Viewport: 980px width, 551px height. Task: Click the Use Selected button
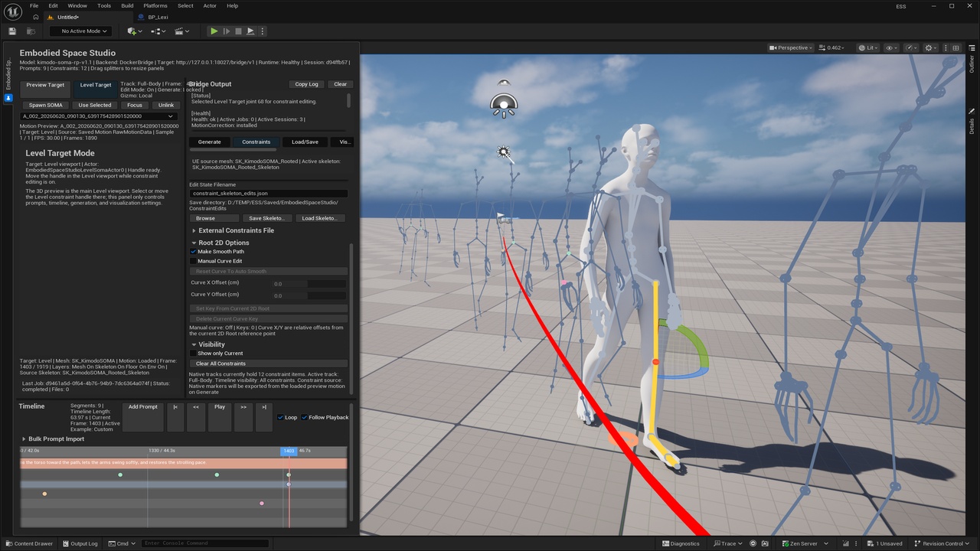pos(95,105)
